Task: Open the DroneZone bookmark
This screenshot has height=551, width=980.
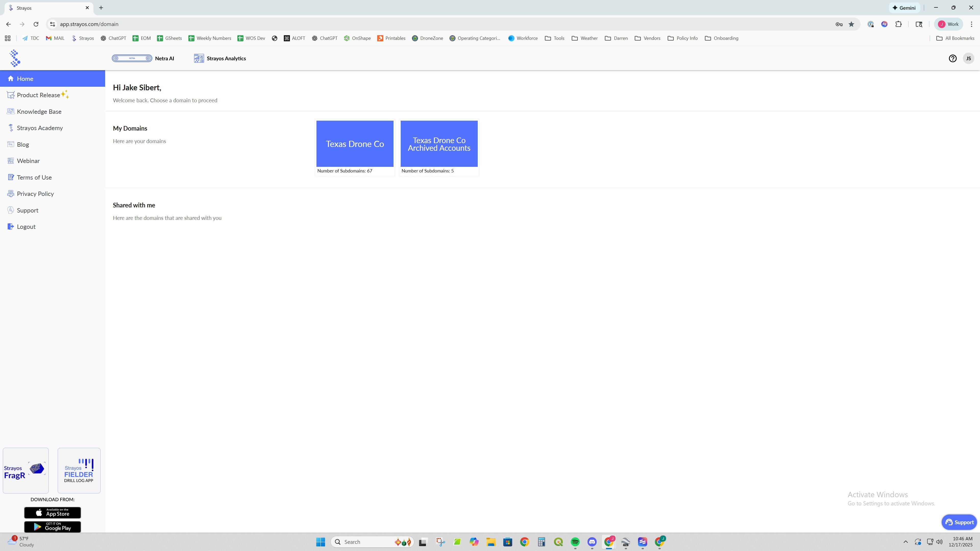Action: (428, 38)
